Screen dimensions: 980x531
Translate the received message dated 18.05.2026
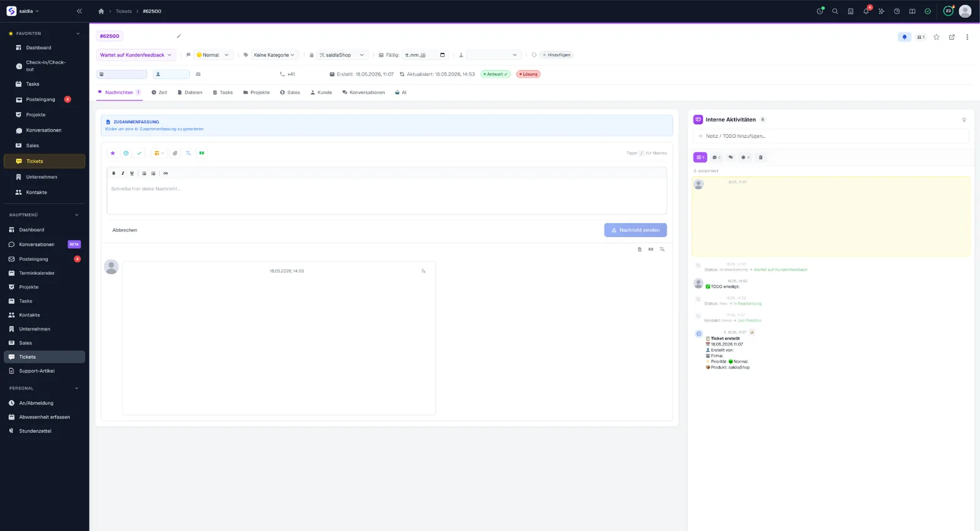pos(423,271)
